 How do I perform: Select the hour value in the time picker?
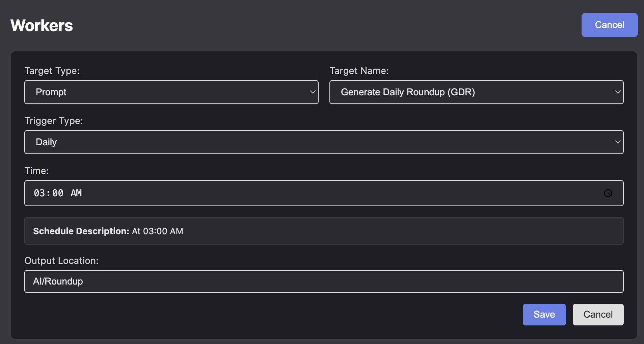point(41,193)
